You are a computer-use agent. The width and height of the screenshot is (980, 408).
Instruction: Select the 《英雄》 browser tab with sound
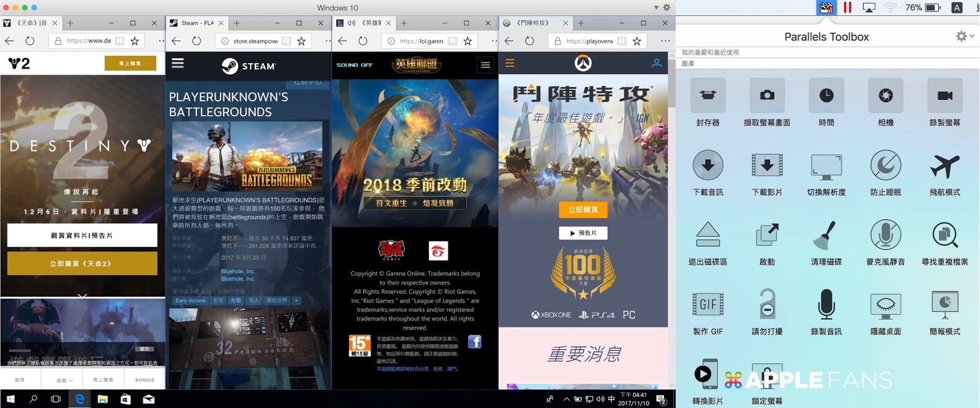pyautogui.click(x=364, y=23)
